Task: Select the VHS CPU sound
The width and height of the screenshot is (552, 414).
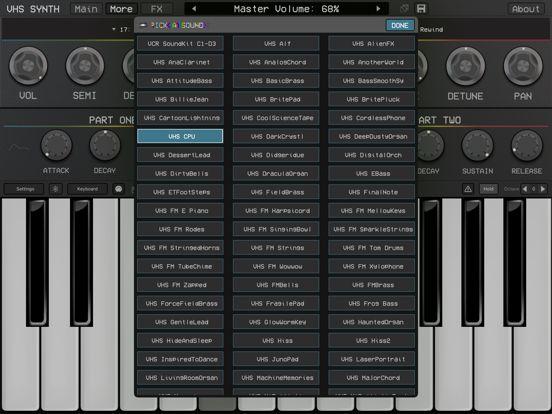Action: point(180,136)
